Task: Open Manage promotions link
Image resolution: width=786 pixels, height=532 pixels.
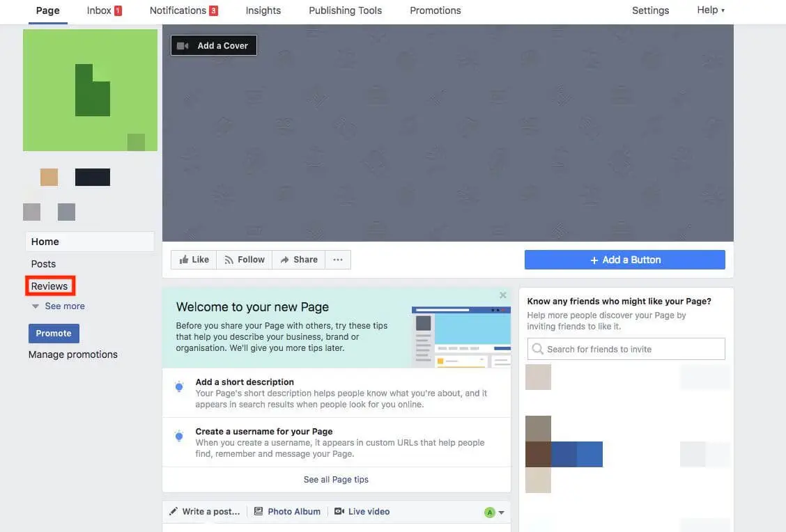Action: (x=72, y=354)
